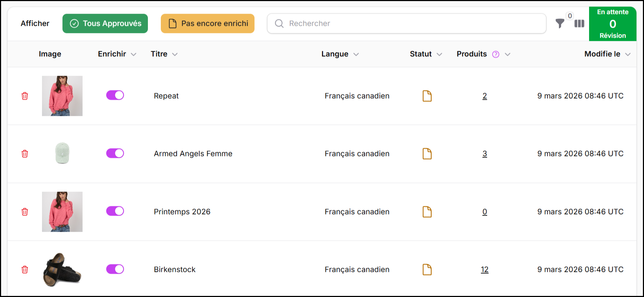Open the Birkenstock sandal thumbnail

(62, 270)
